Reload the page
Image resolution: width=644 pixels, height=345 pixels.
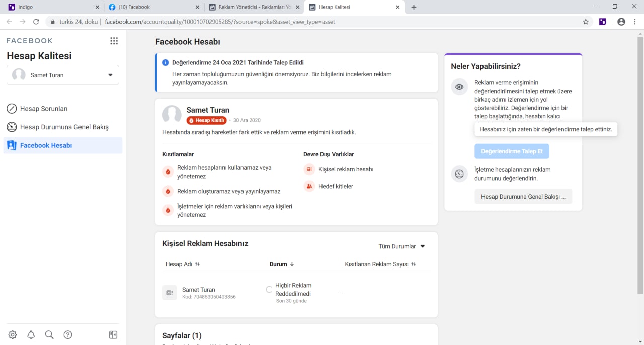point(36,22)
